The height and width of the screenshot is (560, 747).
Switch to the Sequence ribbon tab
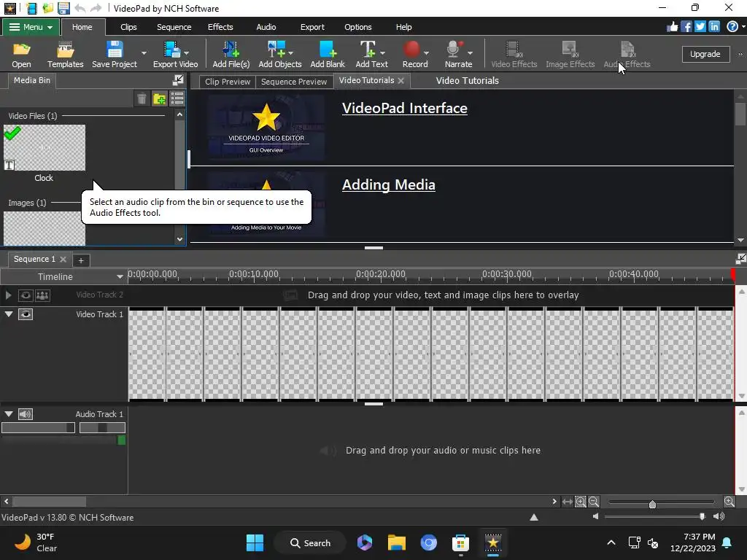tap(174, 27)
